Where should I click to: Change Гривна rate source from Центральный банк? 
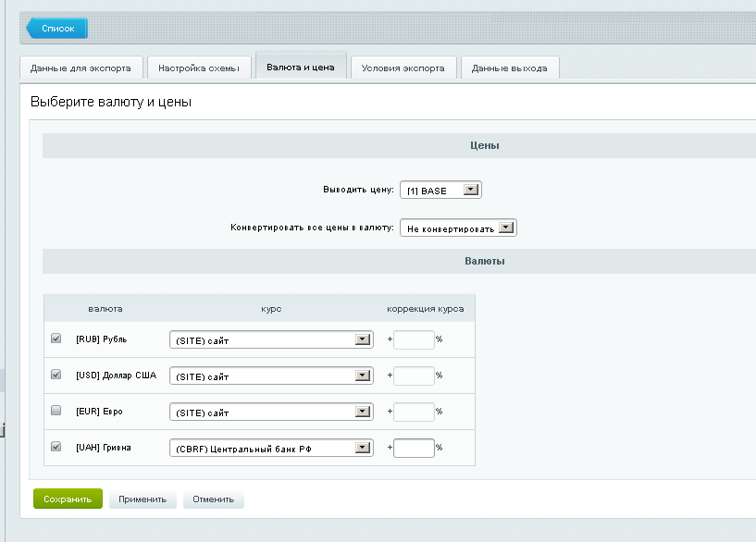270,449
